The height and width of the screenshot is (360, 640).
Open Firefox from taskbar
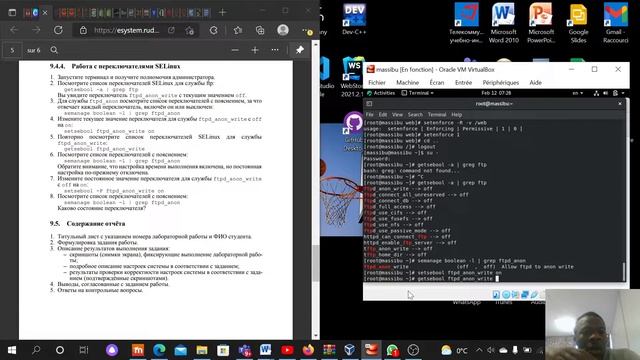[309, 350]
